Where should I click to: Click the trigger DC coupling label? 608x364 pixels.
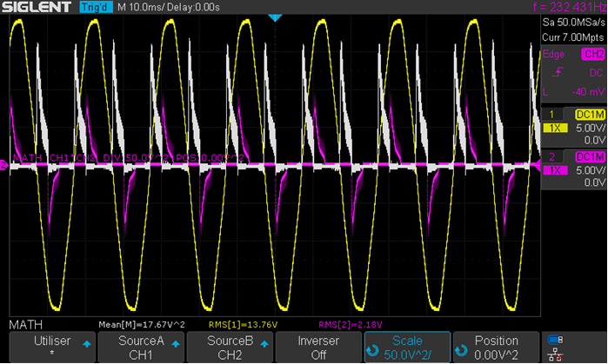point(596,73)
